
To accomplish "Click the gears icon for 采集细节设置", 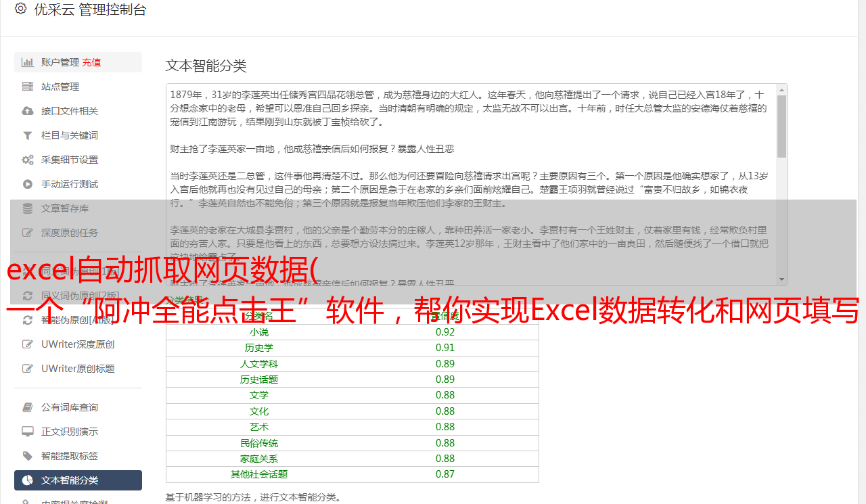I will (x=28, y=160).
